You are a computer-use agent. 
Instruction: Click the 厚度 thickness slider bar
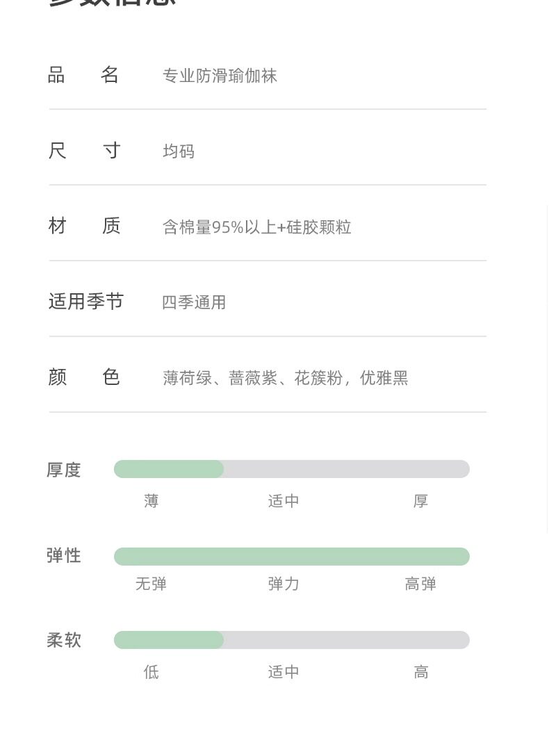click(292, 469)
